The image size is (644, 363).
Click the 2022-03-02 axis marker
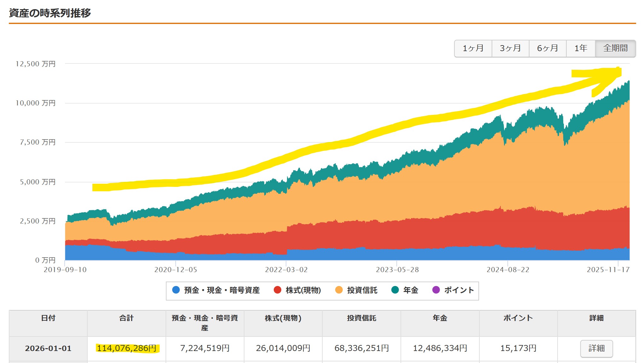[286, 270]
